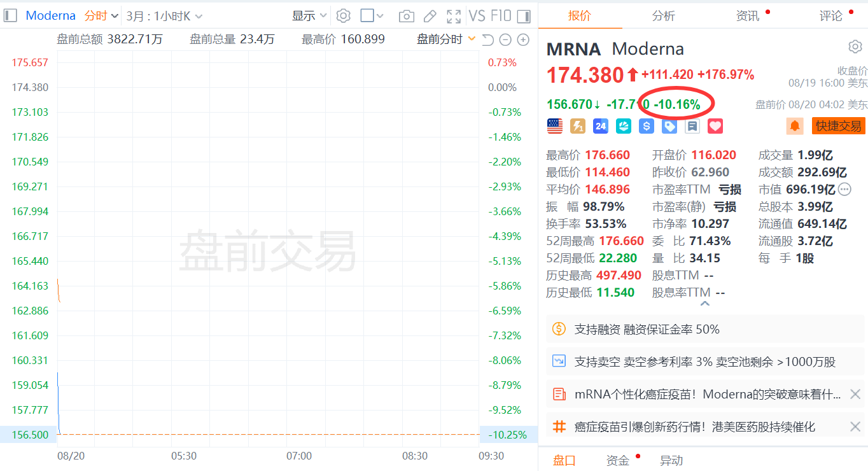Open the chart settings gear icon
868x471 pixels.
[x=344, y=16]
